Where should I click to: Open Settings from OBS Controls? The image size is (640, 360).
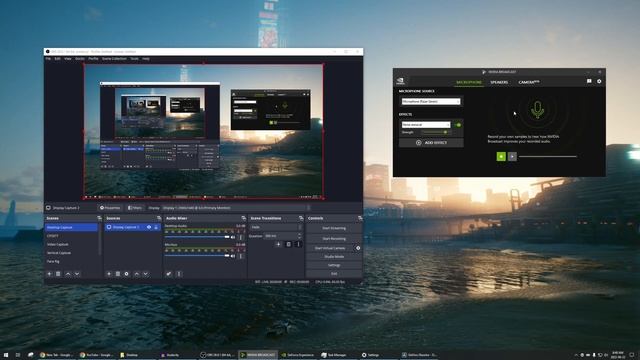click(x=334, y=265)
